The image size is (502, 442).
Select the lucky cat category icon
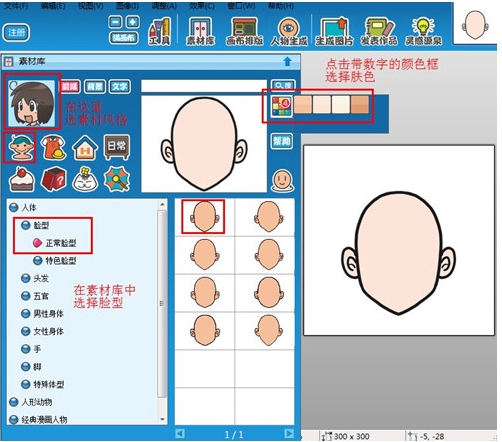[85, 179]
